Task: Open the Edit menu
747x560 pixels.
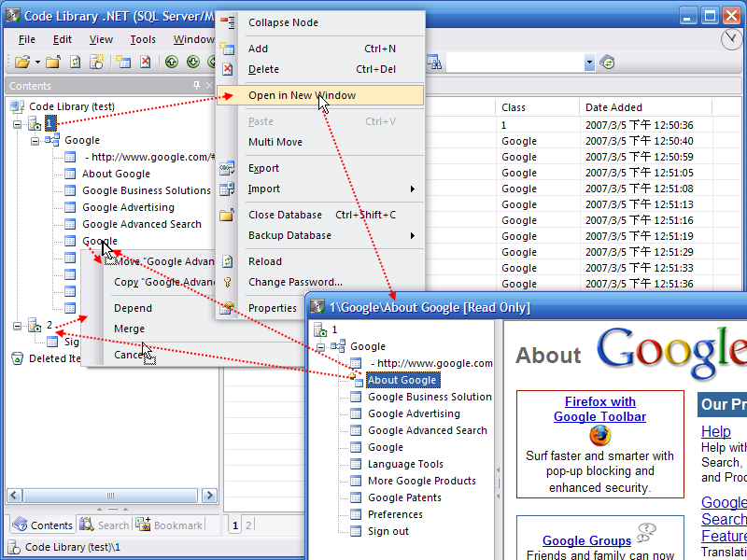Action: point(63,39)
